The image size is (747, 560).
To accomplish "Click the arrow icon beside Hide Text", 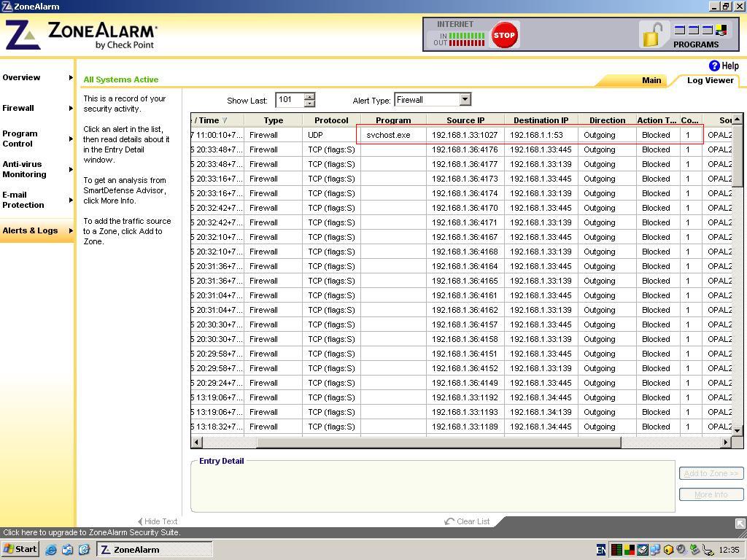I will click(140, 521).
